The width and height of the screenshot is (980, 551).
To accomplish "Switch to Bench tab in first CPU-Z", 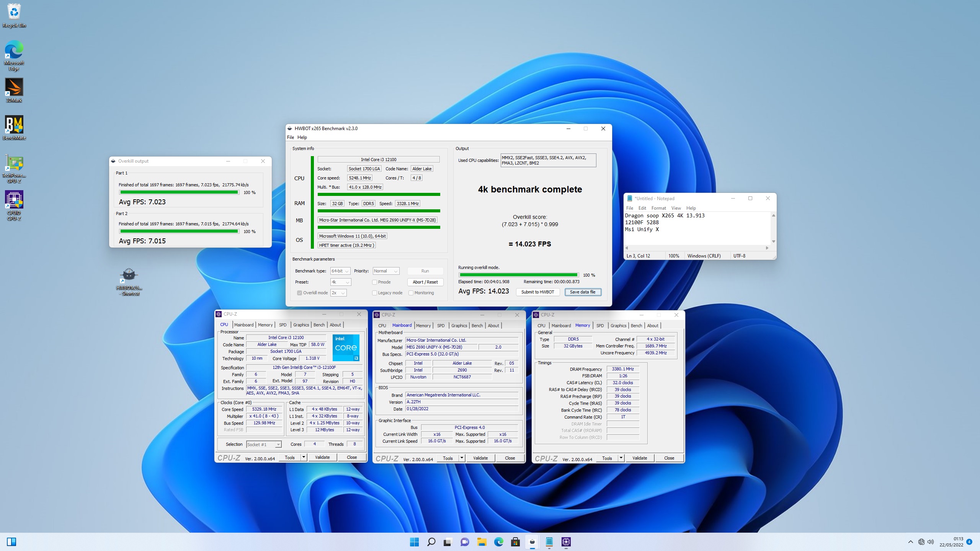I will [x=319, y=325].
